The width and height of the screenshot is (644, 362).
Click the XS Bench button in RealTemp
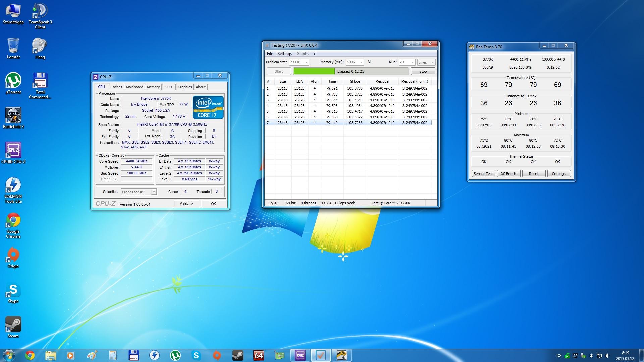508,174
